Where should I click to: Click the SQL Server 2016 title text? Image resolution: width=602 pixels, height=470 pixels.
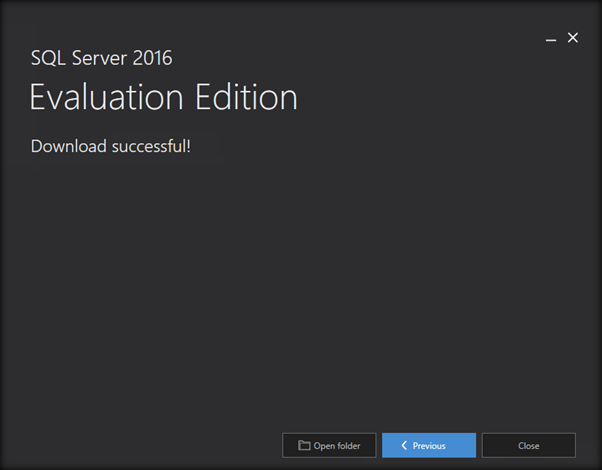click(101, 58)
